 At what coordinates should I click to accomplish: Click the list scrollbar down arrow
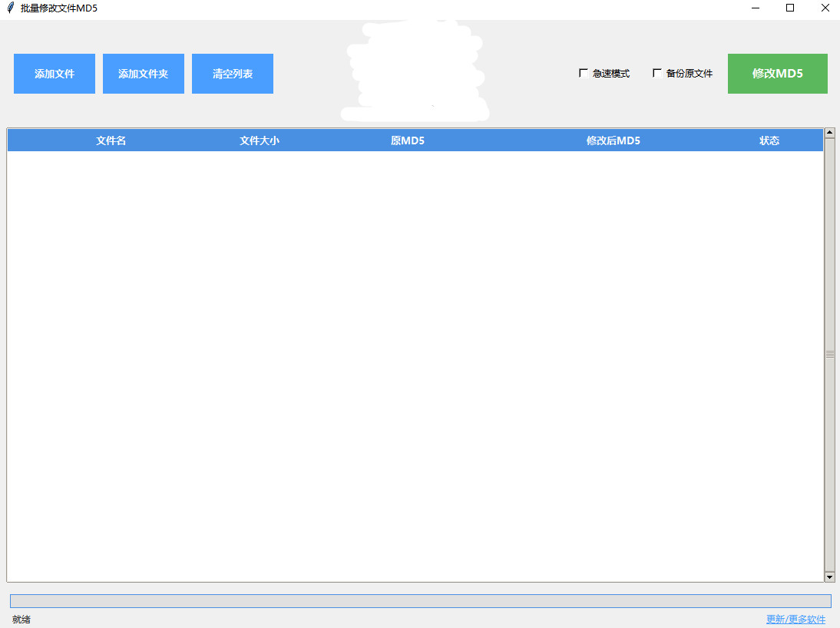[x=829, y=577]
